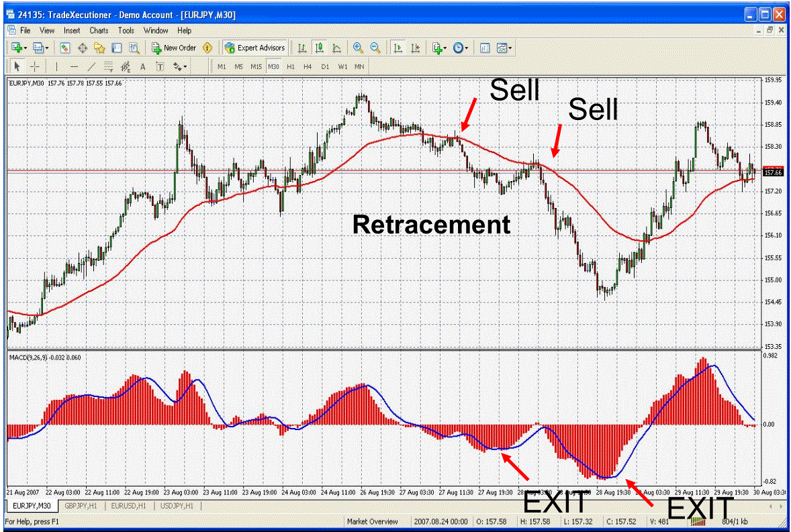
Task: Click the Zoom Out magnifier
Action: pos(375,48)
